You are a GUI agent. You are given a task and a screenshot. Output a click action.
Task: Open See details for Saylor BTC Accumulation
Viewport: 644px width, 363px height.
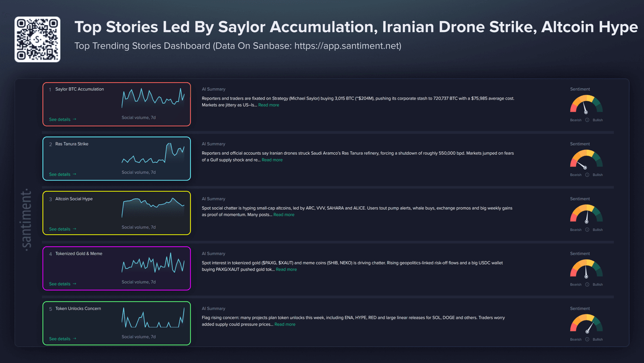tap(62, 120)
